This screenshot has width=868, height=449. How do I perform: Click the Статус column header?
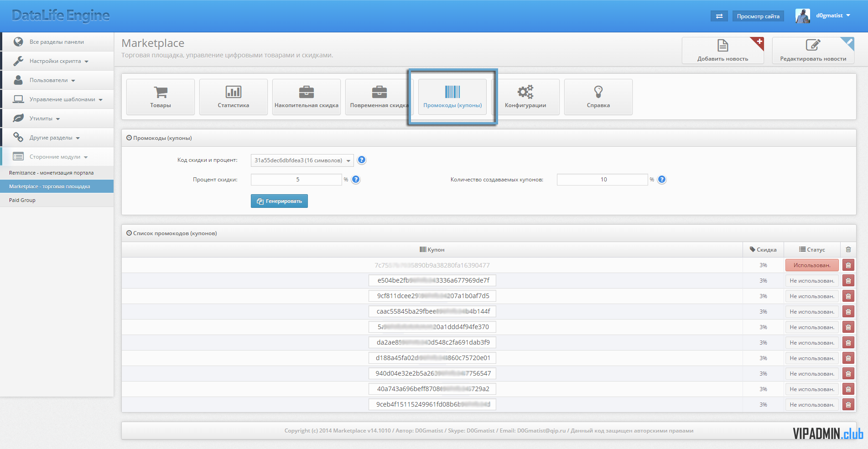coord(812,250)
